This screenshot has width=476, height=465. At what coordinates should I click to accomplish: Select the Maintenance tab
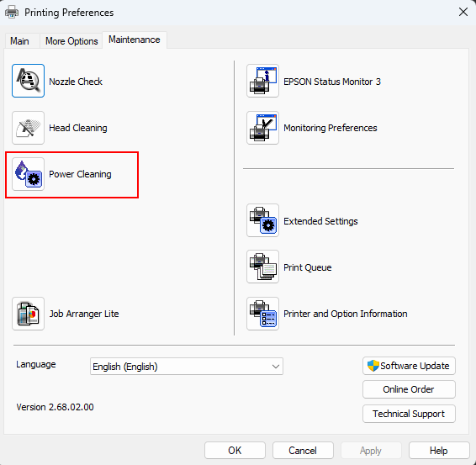pos(135,40)
